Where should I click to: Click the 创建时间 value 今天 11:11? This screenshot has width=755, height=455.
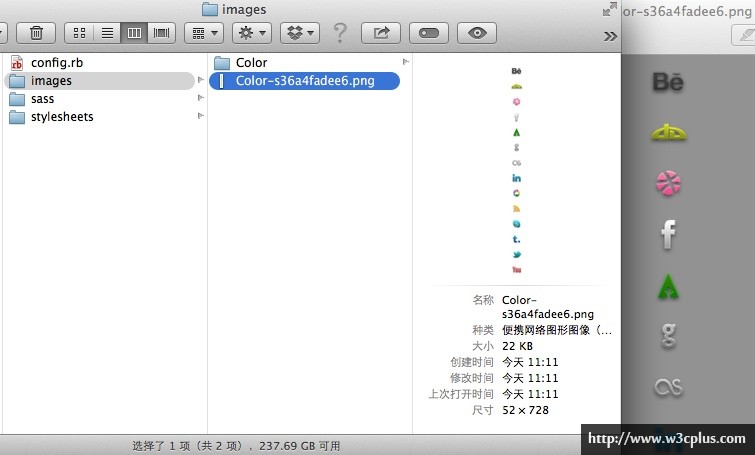[x=530, y=362]
